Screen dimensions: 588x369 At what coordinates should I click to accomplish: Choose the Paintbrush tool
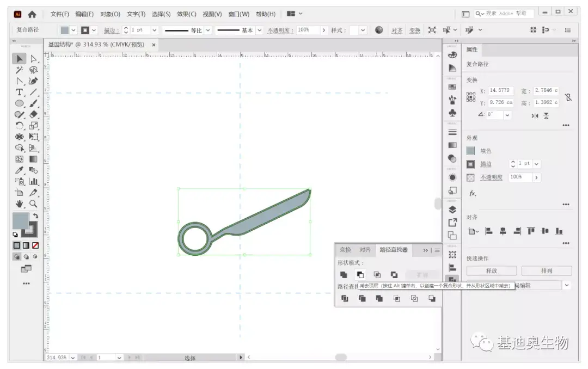coord(33,103)
